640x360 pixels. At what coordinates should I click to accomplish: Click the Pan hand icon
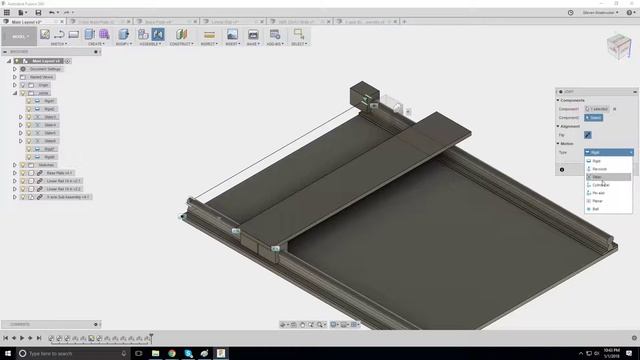click(x=302, y=324)
